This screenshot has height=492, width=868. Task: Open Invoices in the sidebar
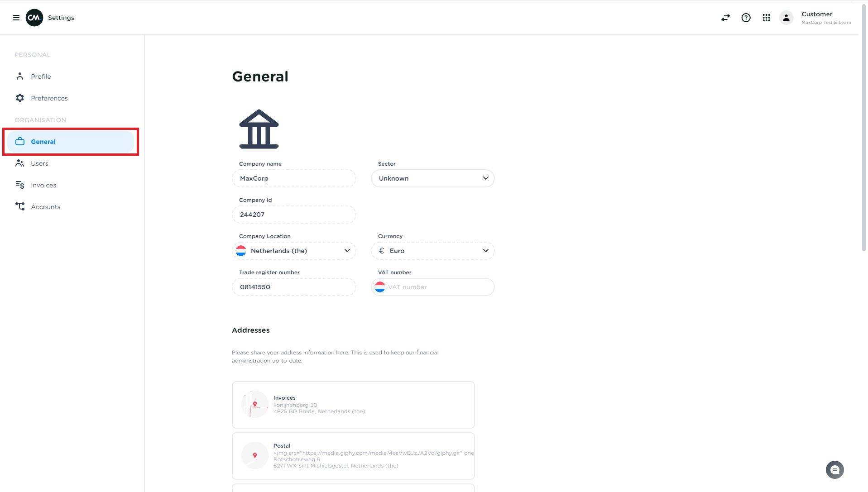point(43,185)
